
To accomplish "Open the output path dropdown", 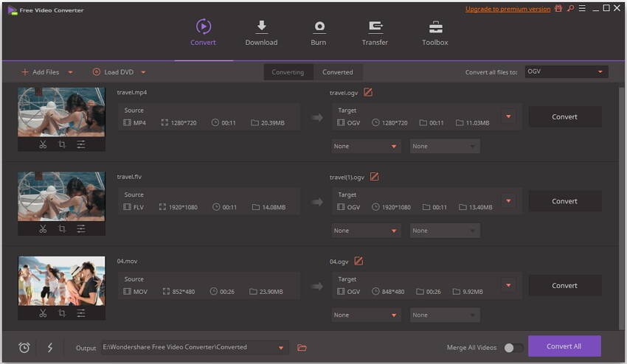I will tap(281, 348).
